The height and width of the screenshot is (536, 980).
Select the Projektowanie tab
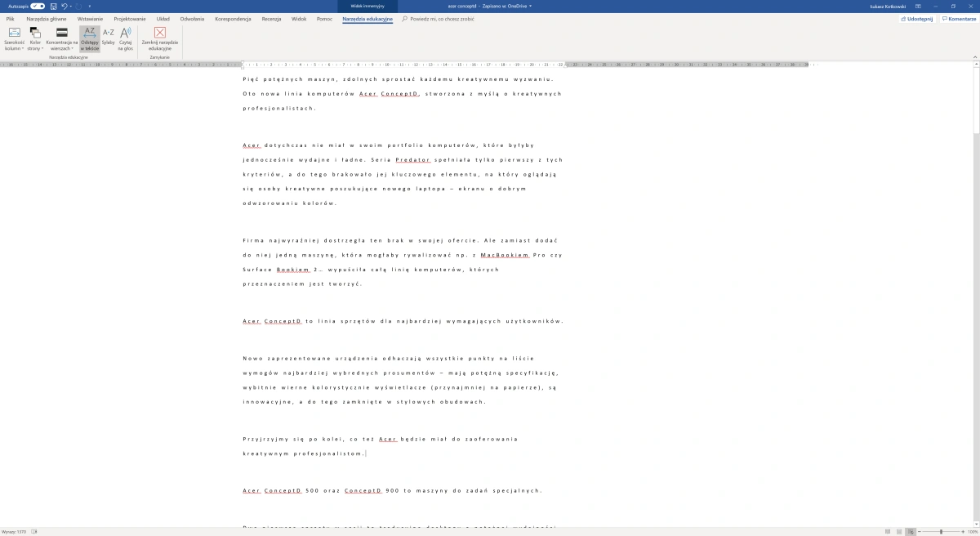[130, 18]
